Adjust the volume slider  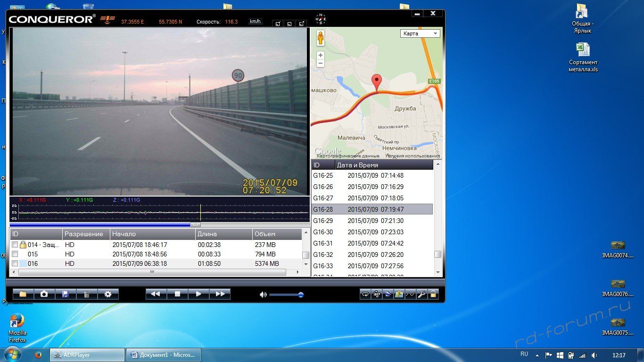(x=287, y=295)
